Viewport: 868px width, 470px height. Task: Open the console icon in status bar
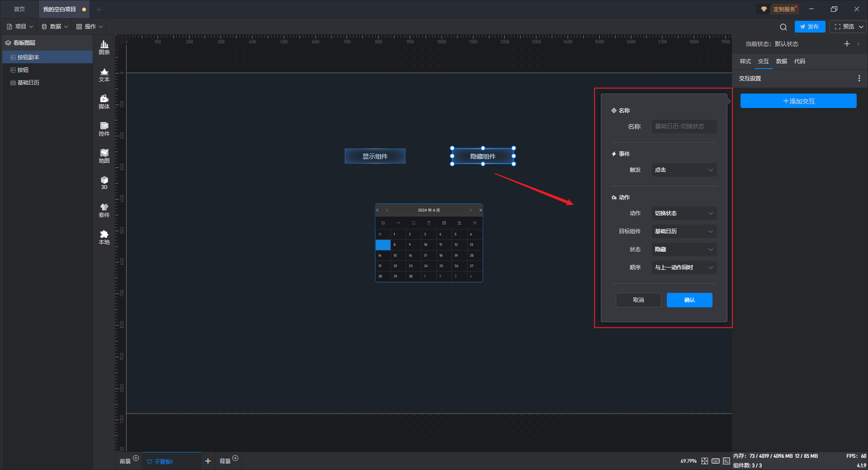pos(726,461)
